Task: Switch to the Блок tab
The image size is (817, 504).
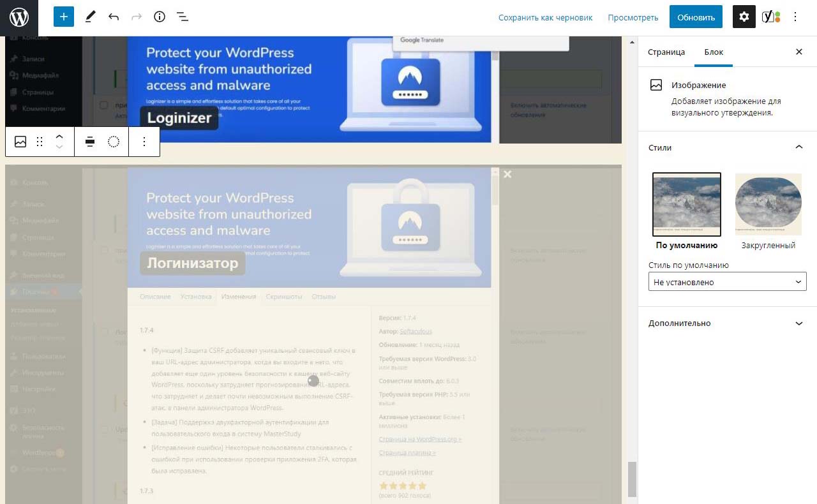Action: (714, 52)
